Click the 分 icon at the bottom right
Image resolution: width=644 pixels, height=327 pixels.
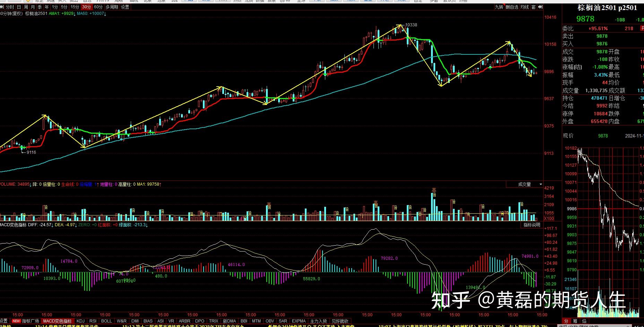pos(566,321)
